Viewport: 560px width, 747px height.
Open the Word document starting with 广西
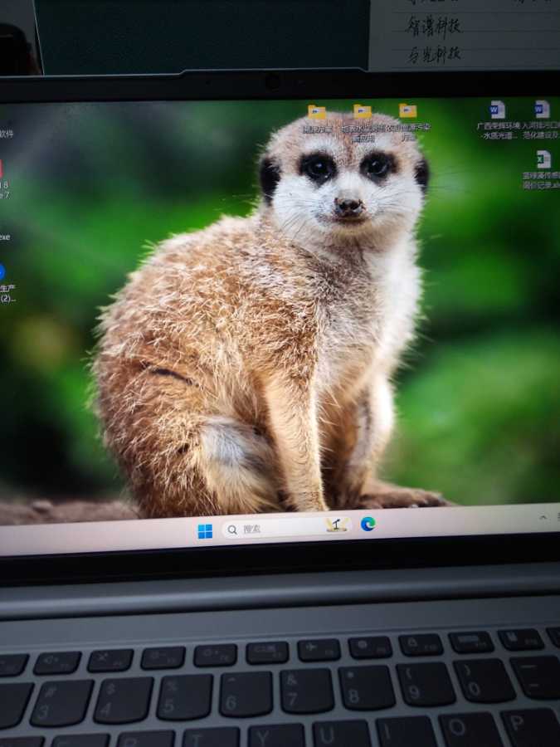point(497,110)
